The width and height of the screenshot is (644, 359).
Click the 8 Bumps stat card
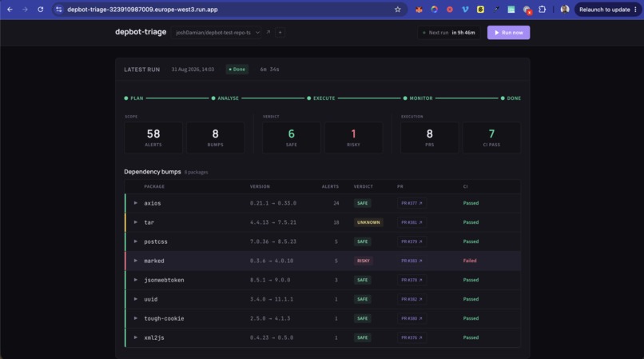click(x=215, y=138)
